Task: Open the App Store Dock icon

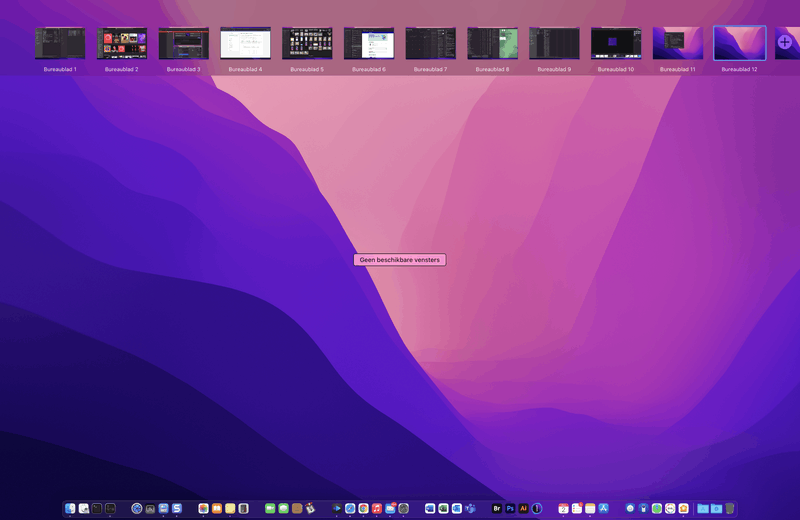Action: point(603,509)
